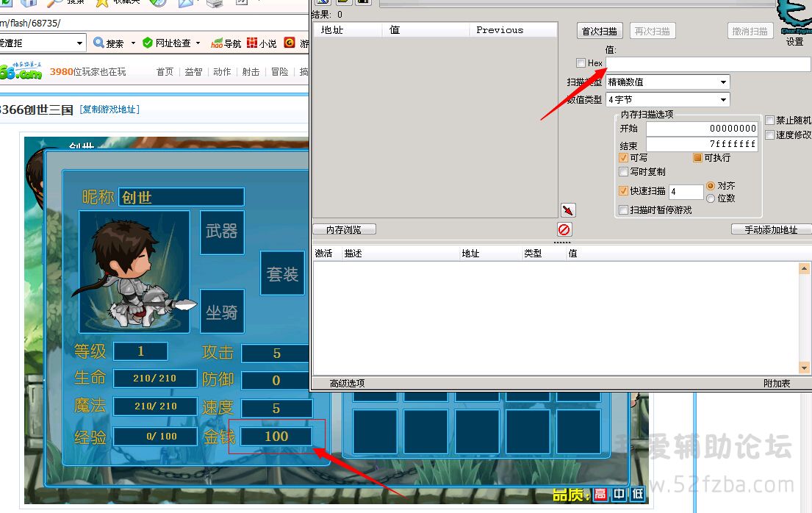Open the 数值类型 dropdown showing 4字节
The image size is (812, 513).
click(x=667, y=99)
